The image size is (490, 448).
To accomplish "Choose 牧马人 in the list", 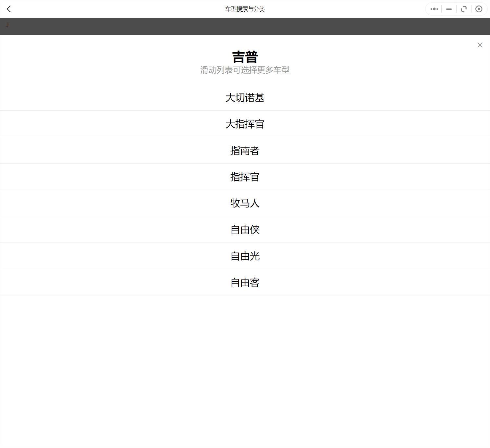I will [245, 203].
